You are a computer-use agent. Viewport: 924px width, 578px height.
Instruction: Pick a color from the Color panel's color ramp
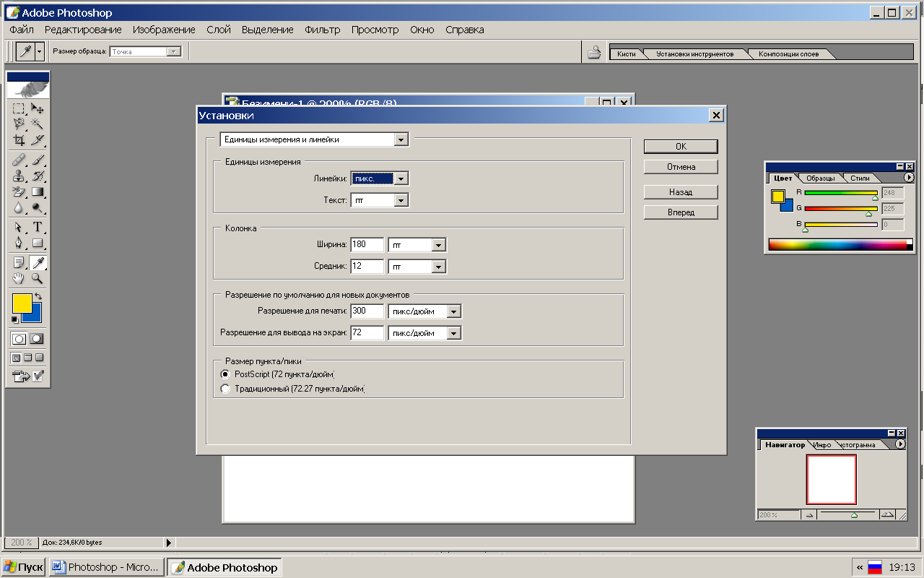click(837, 244)
